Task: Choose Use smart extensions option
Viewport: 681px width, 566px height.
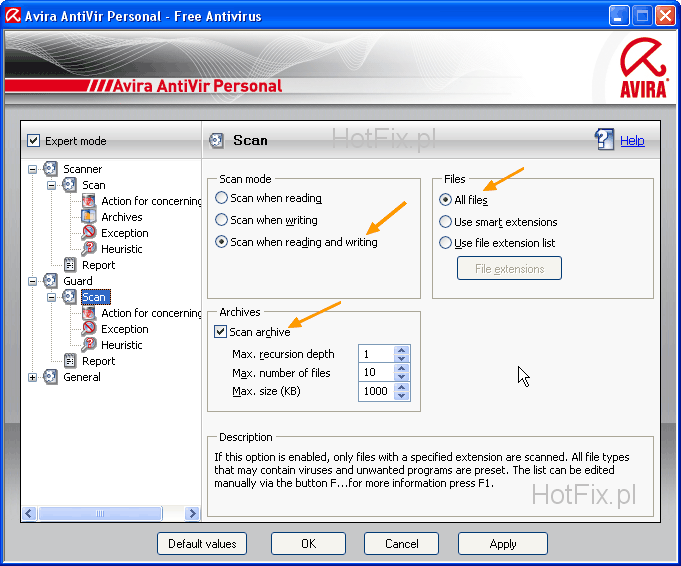Action: click(446, 222)
